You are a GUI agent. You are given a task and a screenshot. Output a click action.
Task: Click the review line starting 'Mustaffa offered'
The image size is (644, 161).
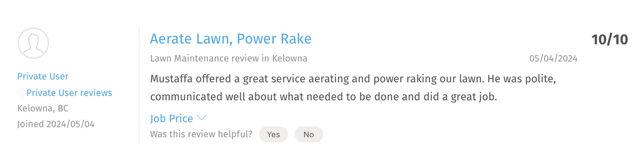[x=353, y=79]
